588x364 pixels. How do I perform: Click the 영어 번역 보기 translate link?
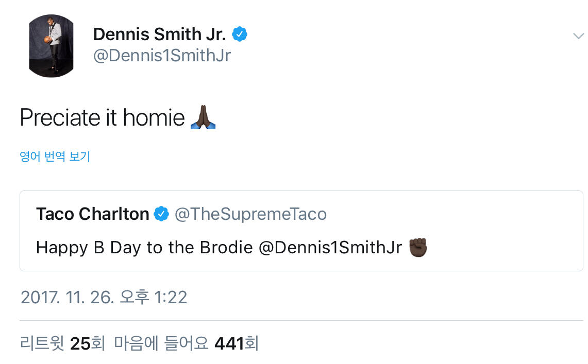(55, 157)
